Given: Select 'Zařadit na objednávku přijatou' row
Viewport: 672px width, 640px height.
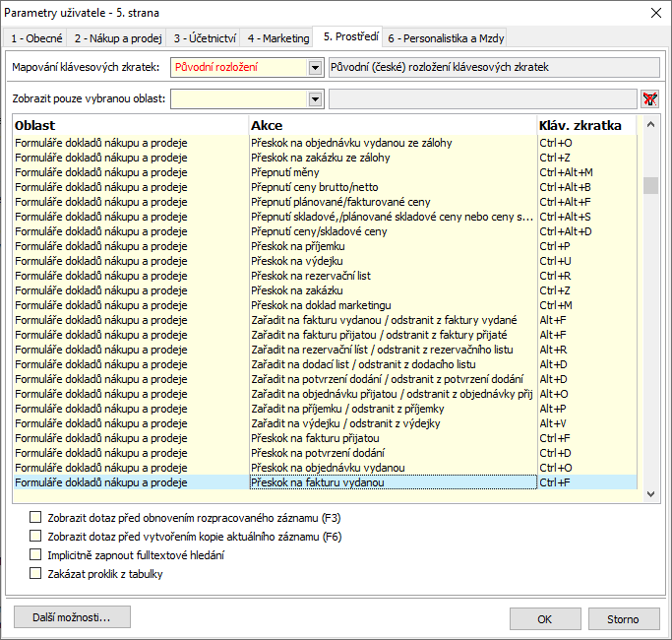Looking at the screenshot, I should click(326, 394).
